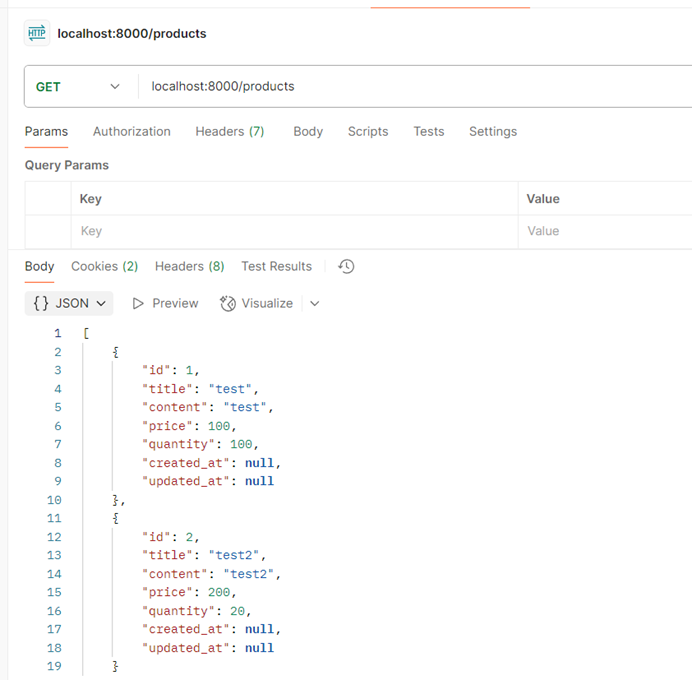
Task: Select the request Body tab
Action: [x=308, y=131]
